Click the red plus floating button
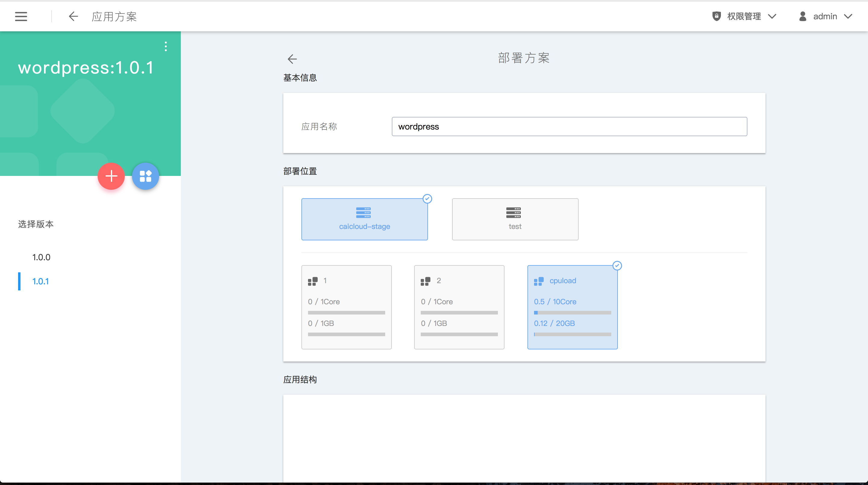Image resolution: width=868 pixels, height=485 pixels. coord(111,176)
